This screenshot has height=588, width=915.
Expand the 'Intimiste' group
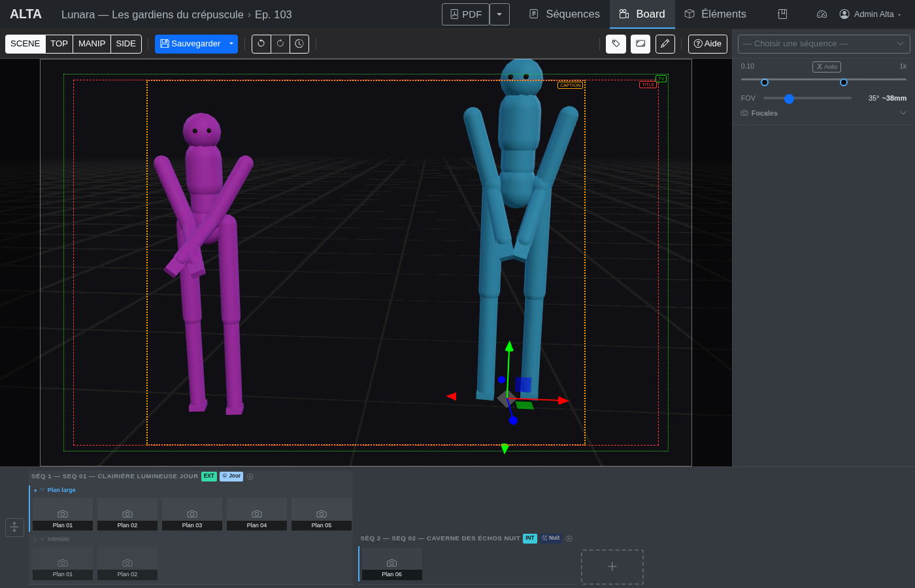point(41,539)
